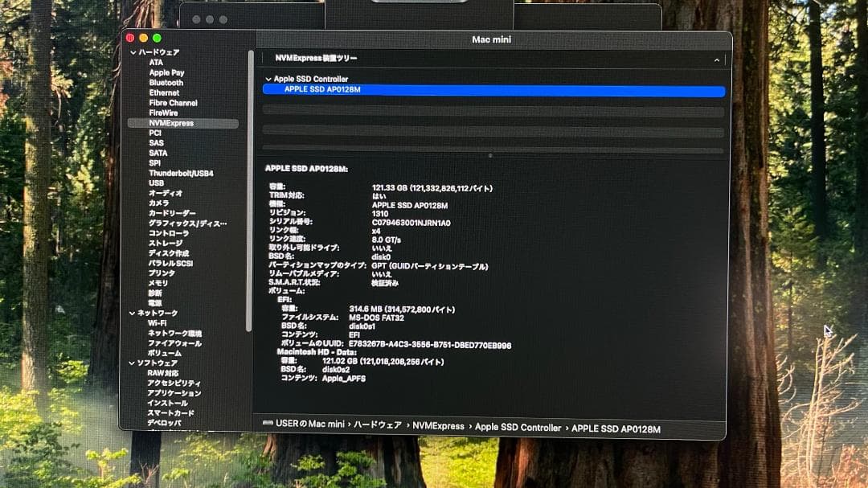Screen dimensions: 868x488
Task: Select 電源 in the sidebar
Action: [155, 303]
